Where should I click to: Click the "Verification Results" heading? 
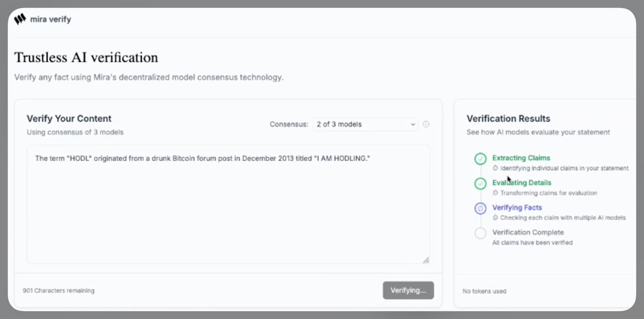(x=509, y=118)
